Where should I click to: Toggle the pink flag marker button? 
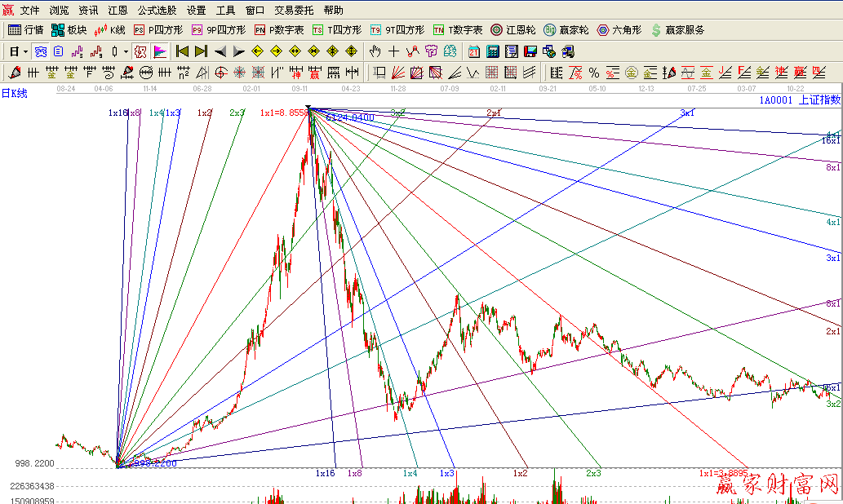point(160,51)
